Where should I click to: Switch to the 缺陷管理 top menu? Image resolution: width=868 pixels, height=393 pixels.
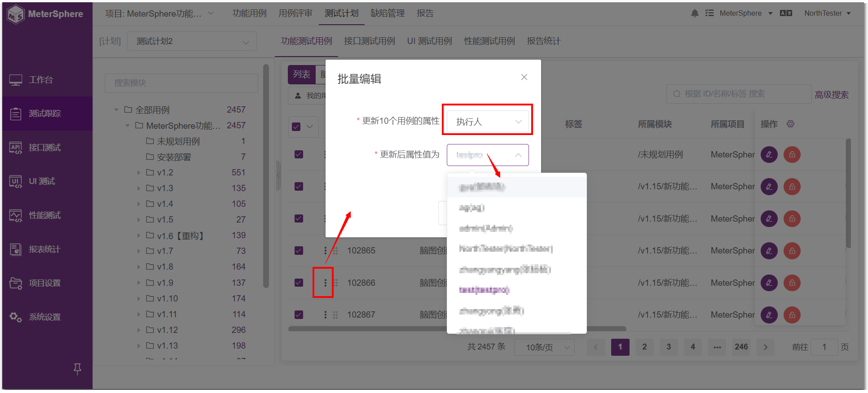point(388,13)
